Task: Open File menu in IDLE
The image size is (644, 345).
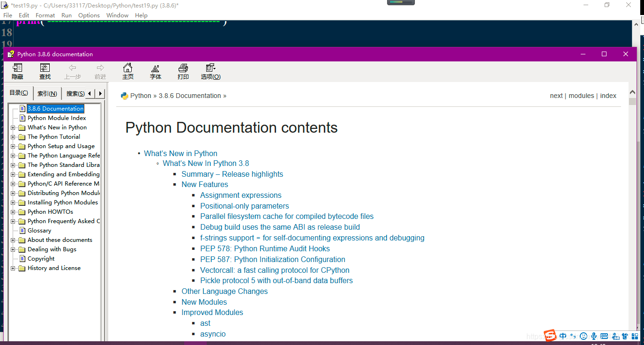Action: pos(7,15)
